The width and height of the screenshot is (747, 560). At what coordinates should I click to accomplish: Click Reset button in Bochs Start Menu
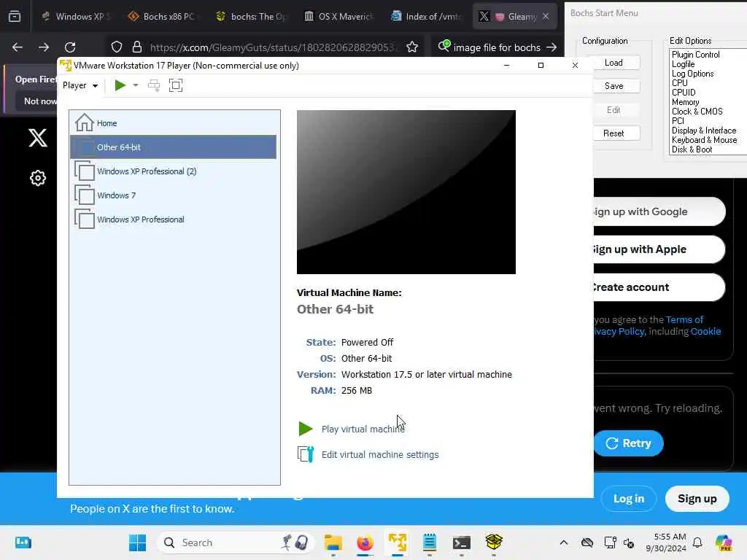point(614,133)
